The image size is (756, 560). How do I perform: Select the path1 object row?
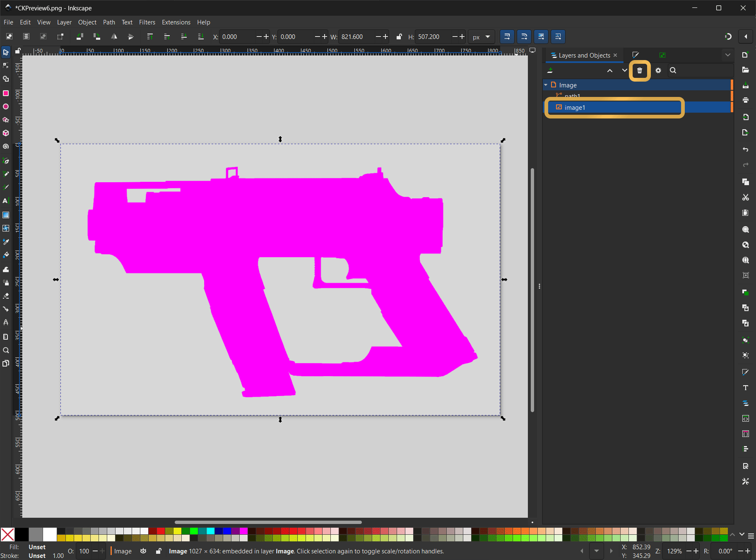point(637,96)
